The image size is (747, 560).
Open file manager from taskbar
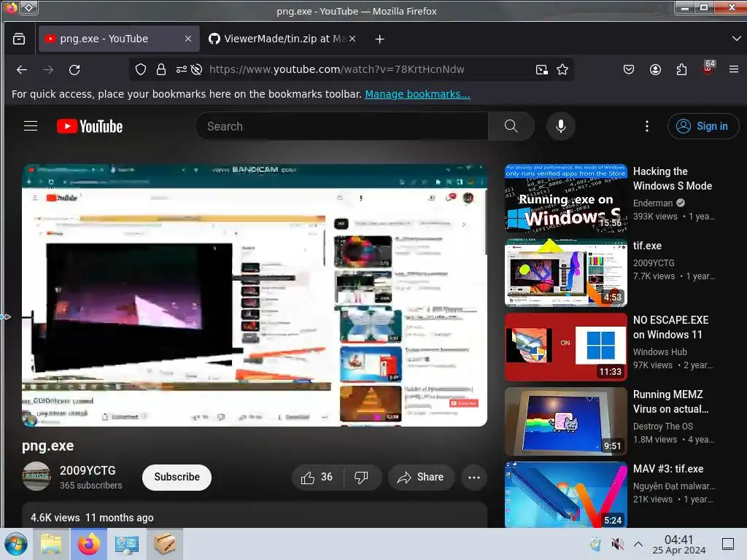point(51,544)
